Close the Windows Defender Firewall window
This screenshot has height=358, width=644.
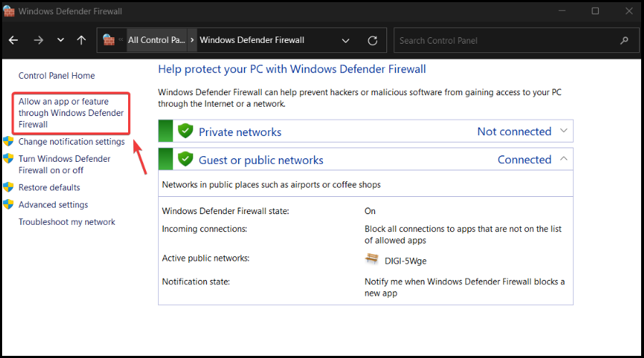629,11
